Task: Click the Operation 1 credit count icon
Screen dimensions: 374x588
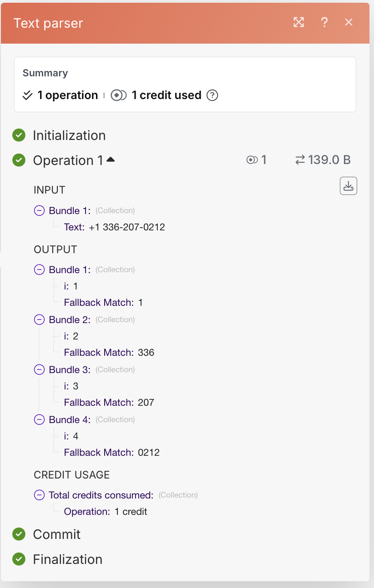Action: [252, 160]
